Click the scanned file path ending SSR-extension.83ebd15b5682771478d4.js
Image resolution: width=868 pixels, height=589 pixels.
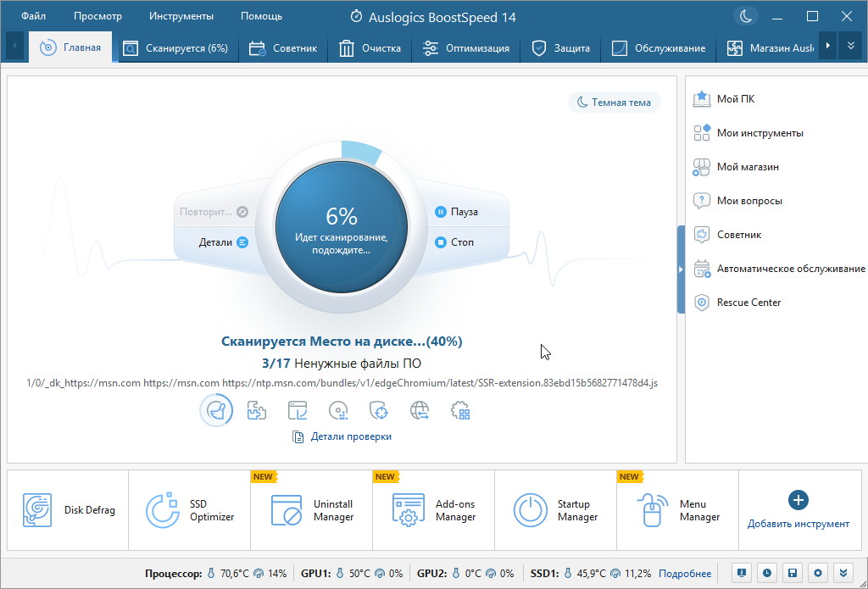342,383
